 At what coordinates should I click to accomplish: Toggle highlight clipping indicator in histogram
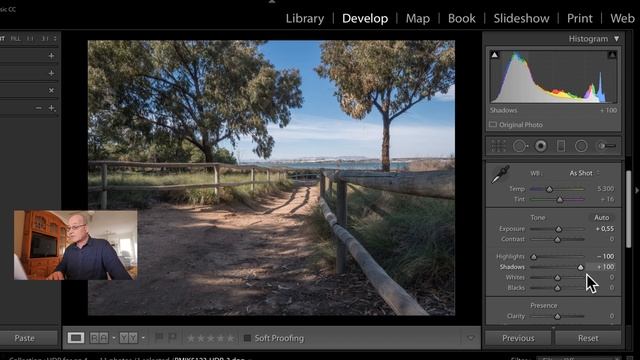(x=612, y=55)
